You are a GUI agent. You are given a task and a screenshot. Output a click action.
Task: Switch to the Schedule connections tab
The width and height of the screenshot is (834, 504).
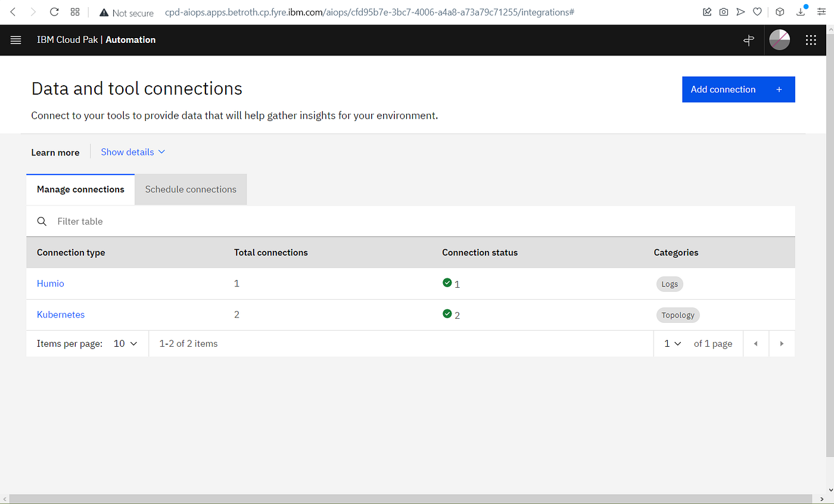(x=191, y=189)
